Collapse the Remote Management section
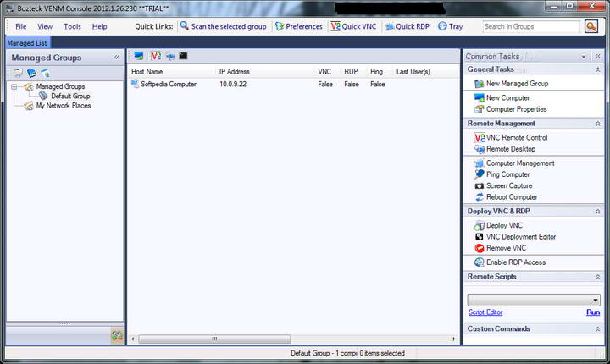This screenshot has height=364, width=610. pos(597,124)
